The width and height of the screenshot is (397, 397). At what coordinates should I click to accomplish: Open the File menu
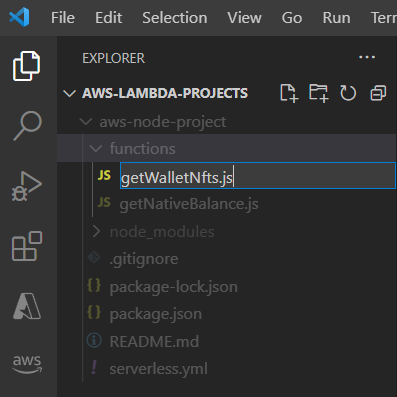[63, 18]
